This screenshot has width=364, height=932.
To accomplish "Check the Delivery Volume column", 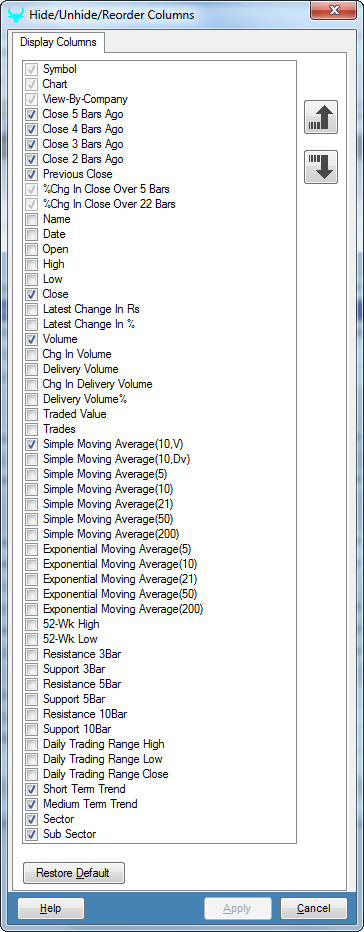I will pyautogui.click(x=32, y=369).
